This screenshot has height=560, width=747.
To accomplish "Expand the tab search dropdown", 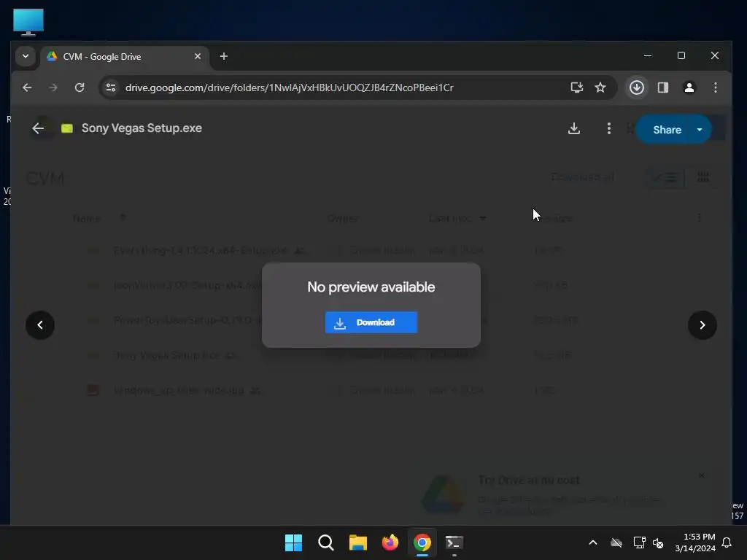I will click(x=26, y=56).
